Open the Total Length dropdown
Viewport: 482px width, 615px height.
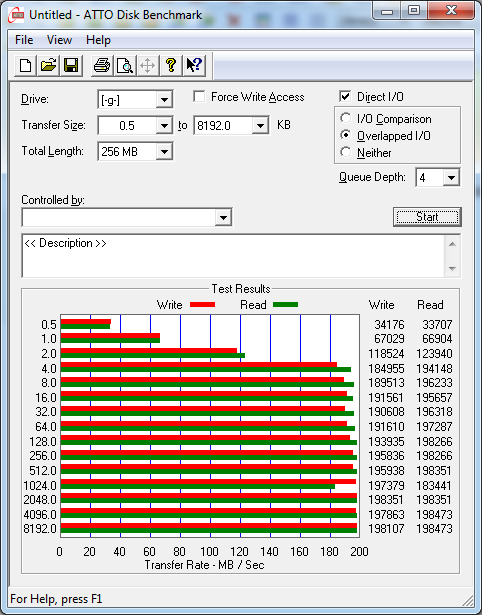pos(164,151)
